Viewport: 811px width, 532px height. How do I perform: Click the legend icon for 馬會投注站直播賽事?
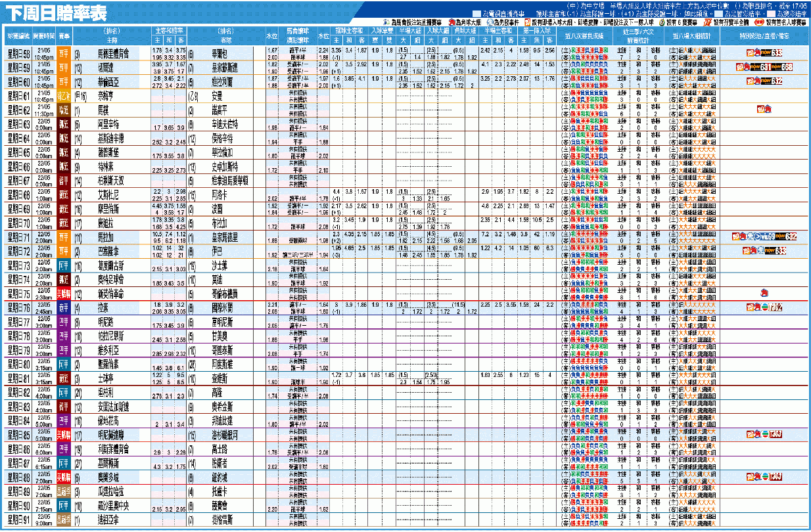[x=385, y=21]
